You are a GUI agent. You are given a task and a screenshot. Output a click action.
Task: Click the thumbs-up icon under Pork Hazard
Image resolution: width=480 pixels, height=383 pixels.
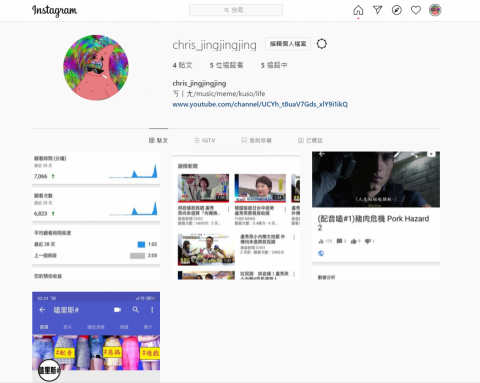click(x=354, y=241)
